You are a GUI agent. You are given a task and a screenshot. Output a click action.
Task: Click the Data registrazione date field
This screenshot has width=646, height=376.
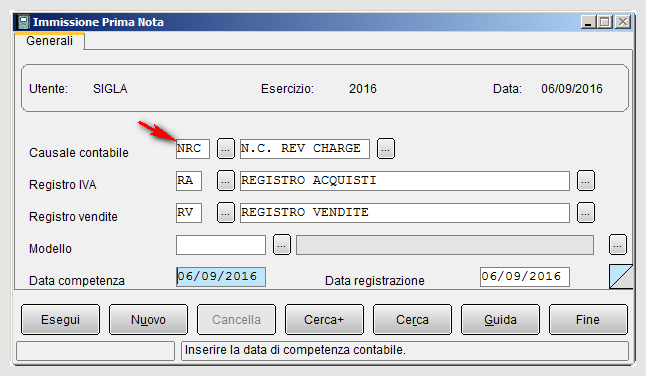click(525, 277)
